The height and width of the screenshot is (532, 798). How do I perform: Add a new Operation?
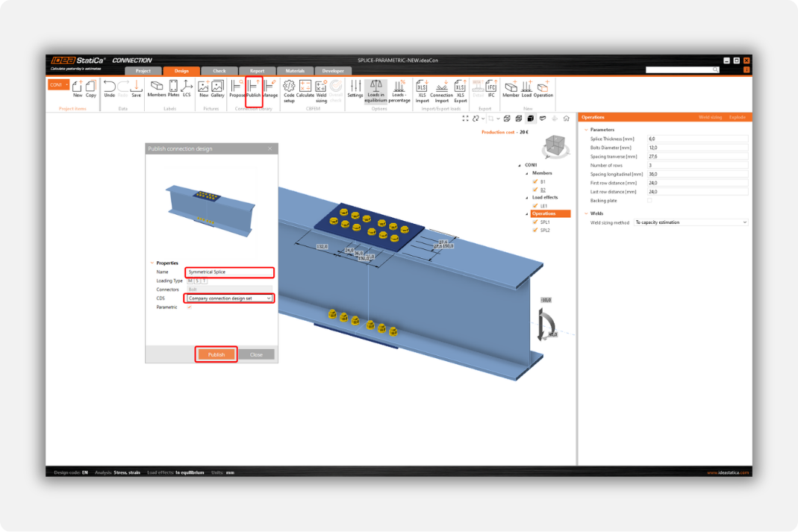coord(543,88)
